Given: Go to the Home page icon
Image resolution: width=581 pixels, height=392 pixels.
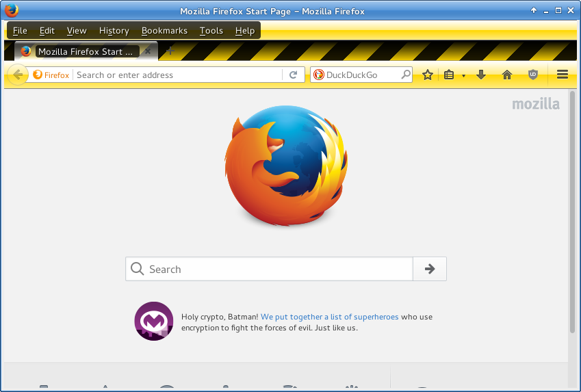Looking at the screenshot, I should (507, 75).
